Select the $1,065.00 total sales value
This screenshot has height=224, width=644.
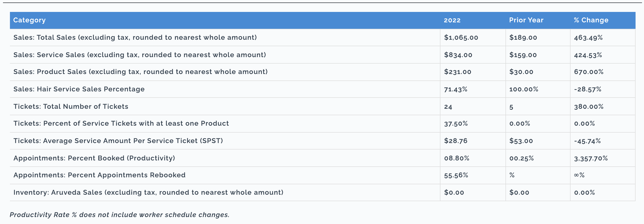coord(461,37)
